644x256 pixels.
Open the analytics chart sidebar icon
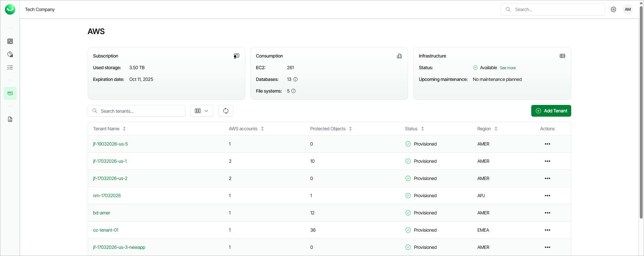pyautogui.click(x=10, y=54)
